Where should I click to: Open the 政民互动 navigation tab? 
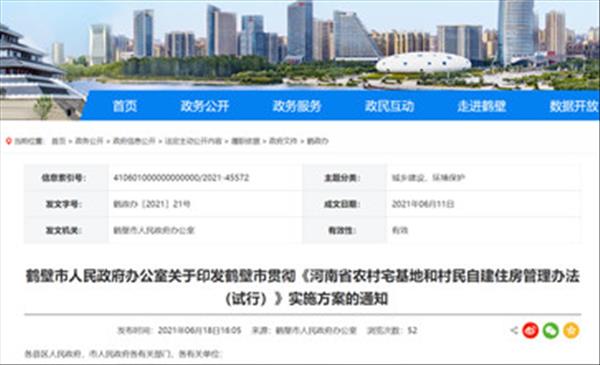click(x=389, y=106)
